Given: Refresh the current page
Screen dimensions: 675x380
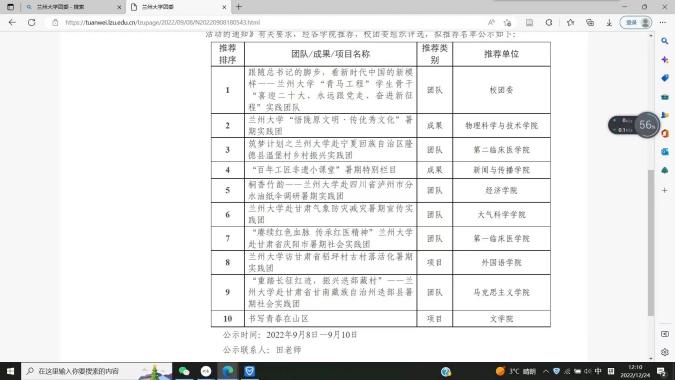Looking at the screenshot, I should click(x=32, y=22).
